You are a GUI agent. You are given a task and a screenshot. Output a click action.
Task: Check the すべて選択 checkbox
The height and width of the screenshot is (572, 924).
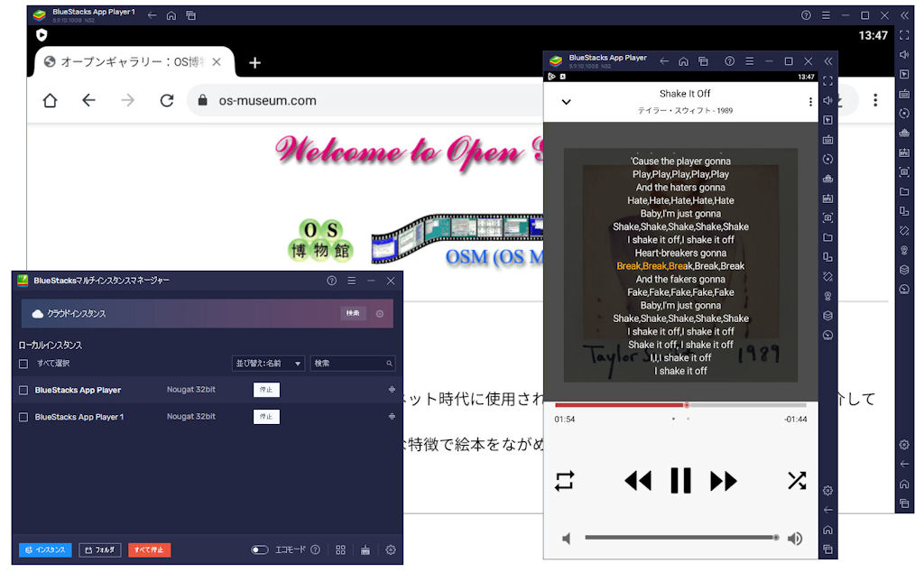(23, 364)
